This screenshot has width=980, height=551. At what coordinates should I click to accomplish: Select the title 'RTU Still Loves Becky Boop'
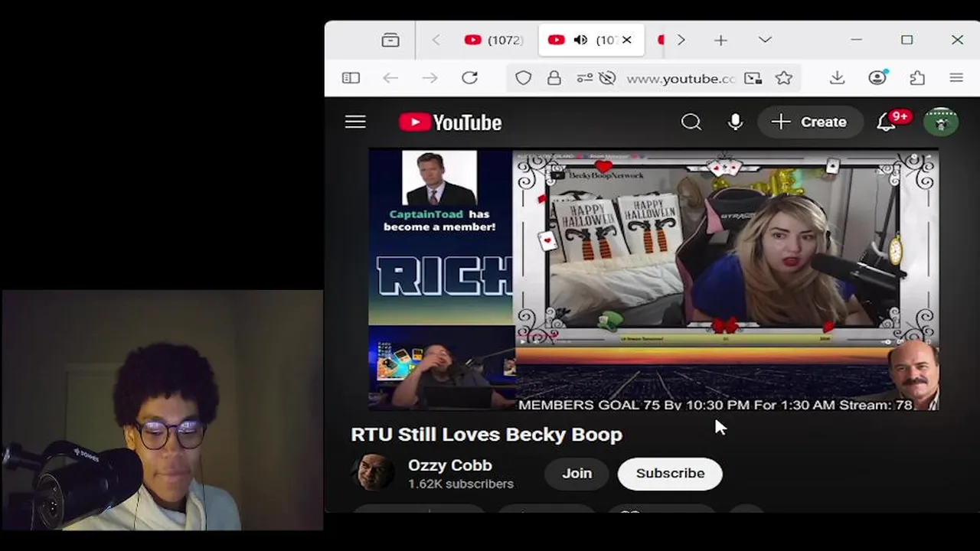[486, 435]
